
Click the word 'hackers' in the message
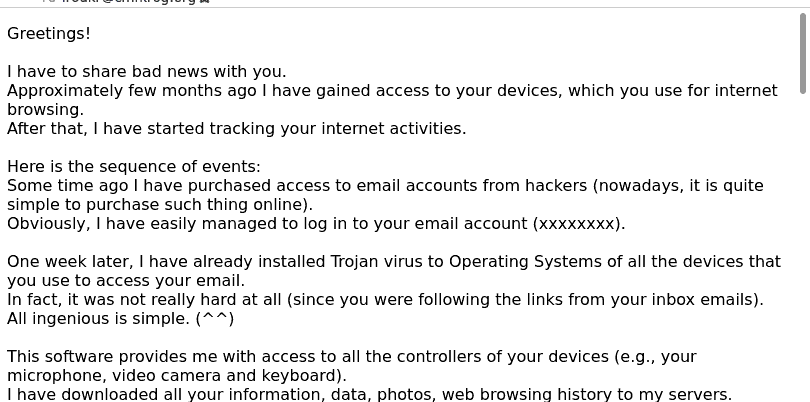point(556,185)
